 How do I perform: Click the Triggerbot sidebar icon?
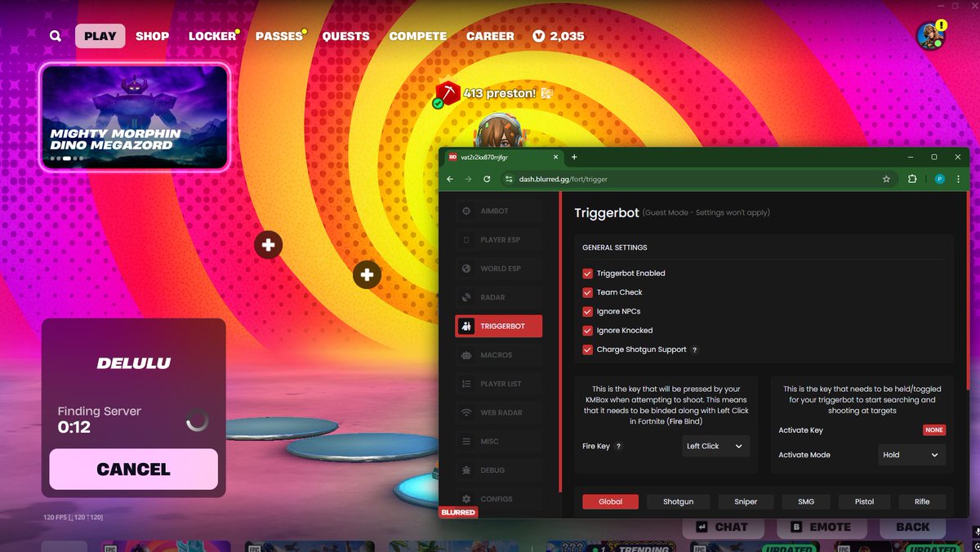466,326
